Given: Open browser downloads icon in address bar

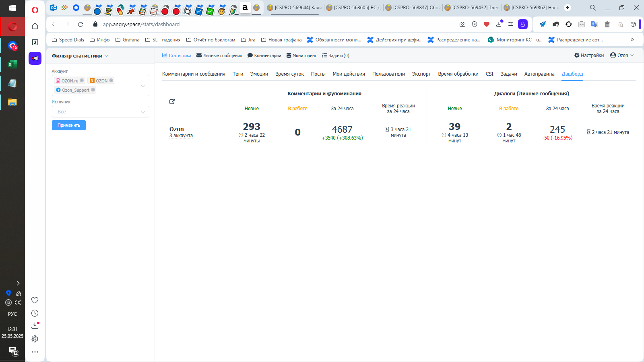Looking at the screenshot, I should (499, 24).
